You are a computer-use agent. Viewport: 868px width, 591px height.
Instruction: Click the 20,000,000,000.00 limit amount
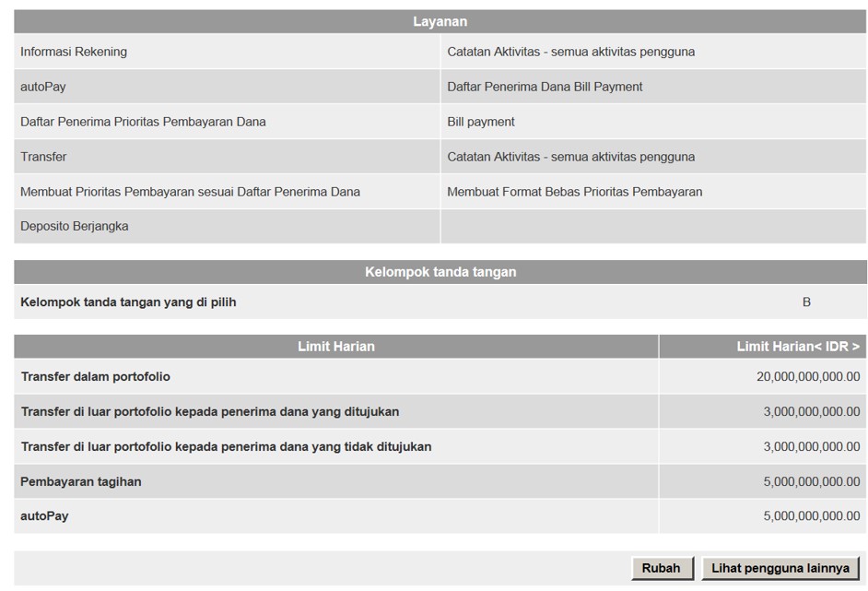pyautogui.click(x=808, y=377)
